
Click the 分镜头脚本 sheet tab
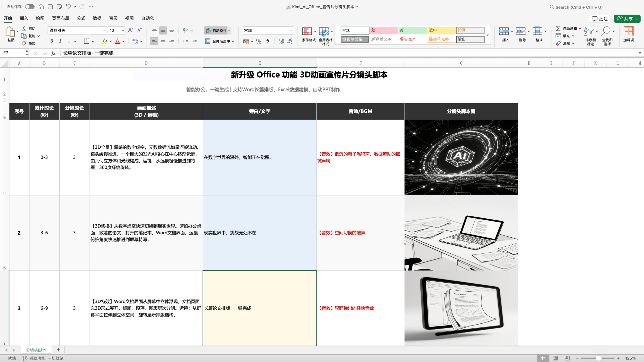35,350
